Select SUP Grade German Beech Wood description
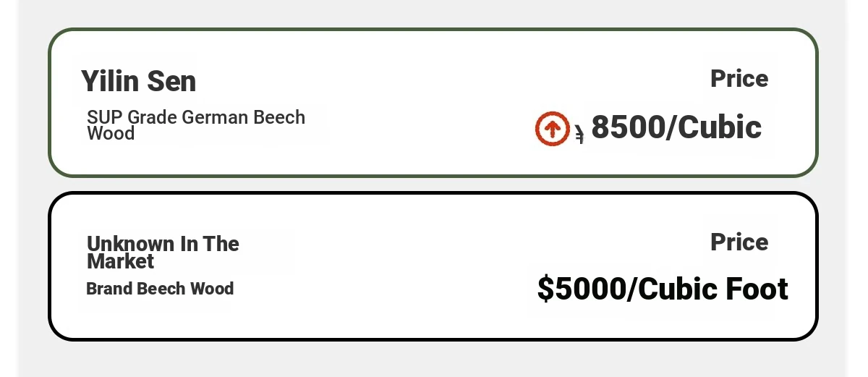The height and width of the screenshot is (377, 868). (x=196, y=125)
